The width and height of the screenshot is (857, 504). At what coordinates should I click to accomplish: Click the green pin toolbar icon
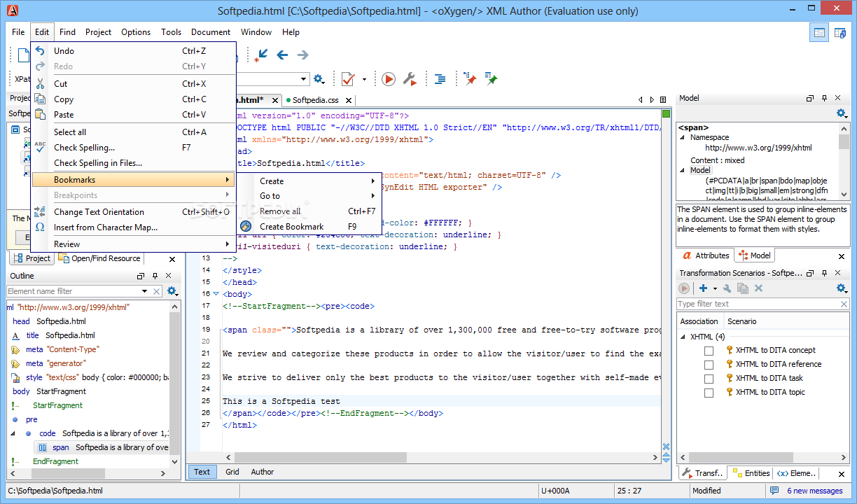(x=491, y=79)
